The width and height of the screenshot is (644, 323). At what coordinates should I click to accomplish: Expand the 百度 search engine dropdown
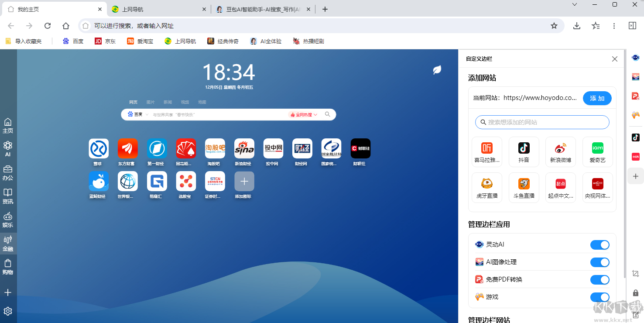tap(138, 114)
